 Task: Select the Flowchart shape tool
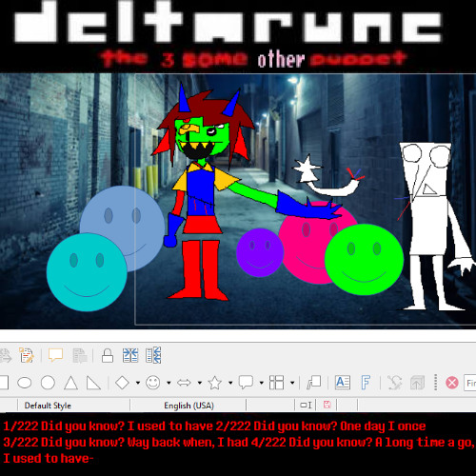(276, 383)
